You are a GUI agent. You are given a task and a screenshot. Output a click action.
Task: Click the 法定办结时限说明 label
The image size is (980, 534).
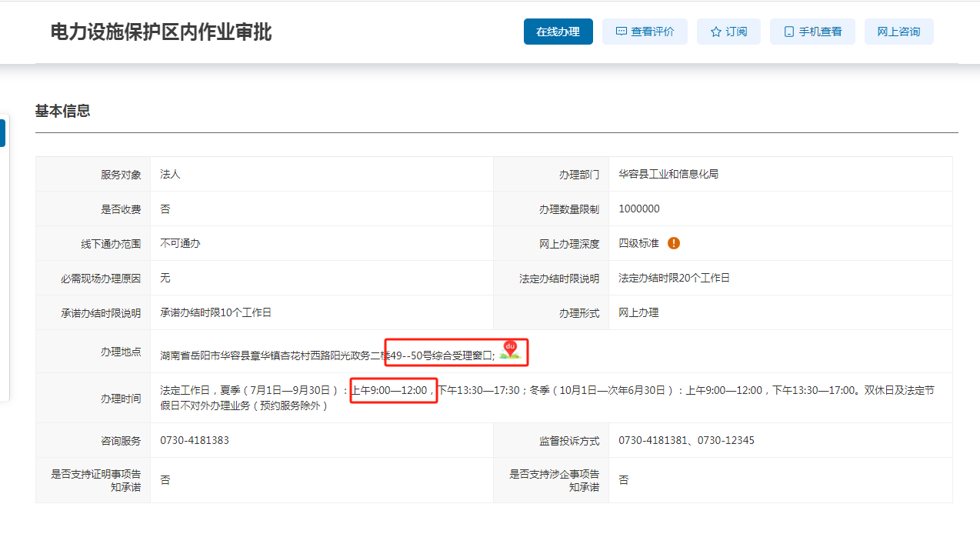click(558, 279)
